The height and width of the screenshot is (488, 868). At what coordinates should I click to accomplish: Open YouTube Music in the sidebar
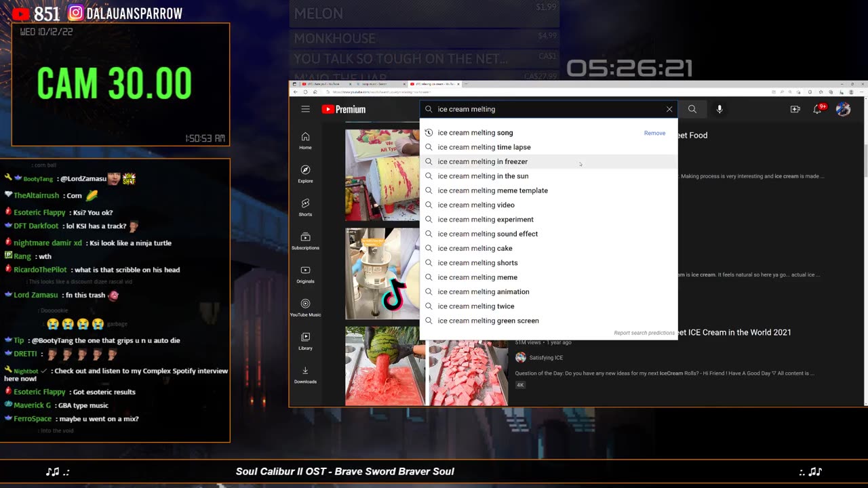tap(306, 308)
